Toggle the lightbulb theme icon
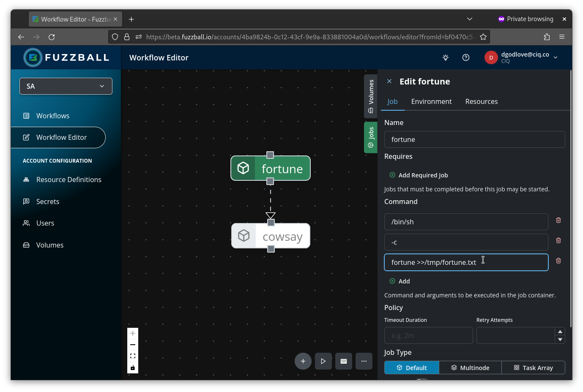583x392 pixels. pyautogui.click(x=446, y=57)
